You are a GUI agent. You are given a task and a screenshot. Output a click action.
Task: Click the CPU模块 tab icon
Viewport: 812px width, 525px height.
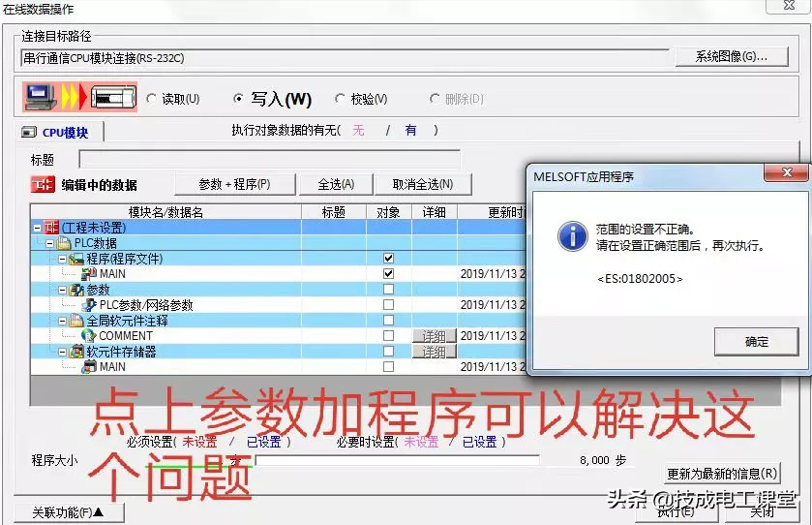29,133
